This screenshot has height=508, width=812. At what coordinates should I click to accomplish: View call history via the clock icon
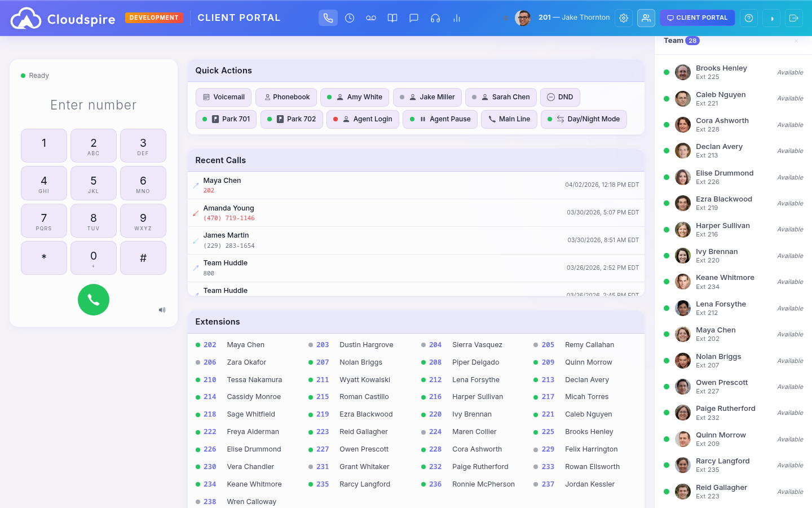point(350,17)
